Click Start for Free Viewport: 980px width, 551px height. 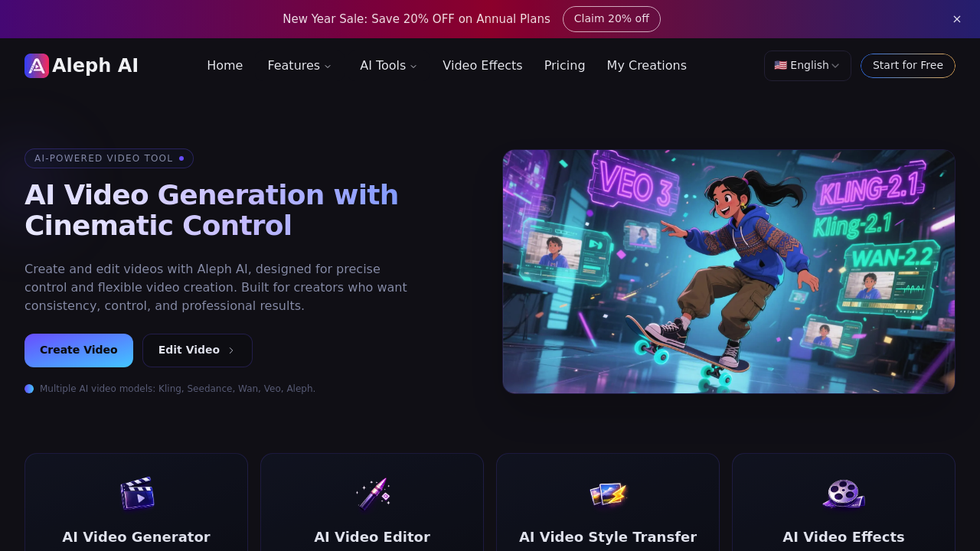(907, 65)
